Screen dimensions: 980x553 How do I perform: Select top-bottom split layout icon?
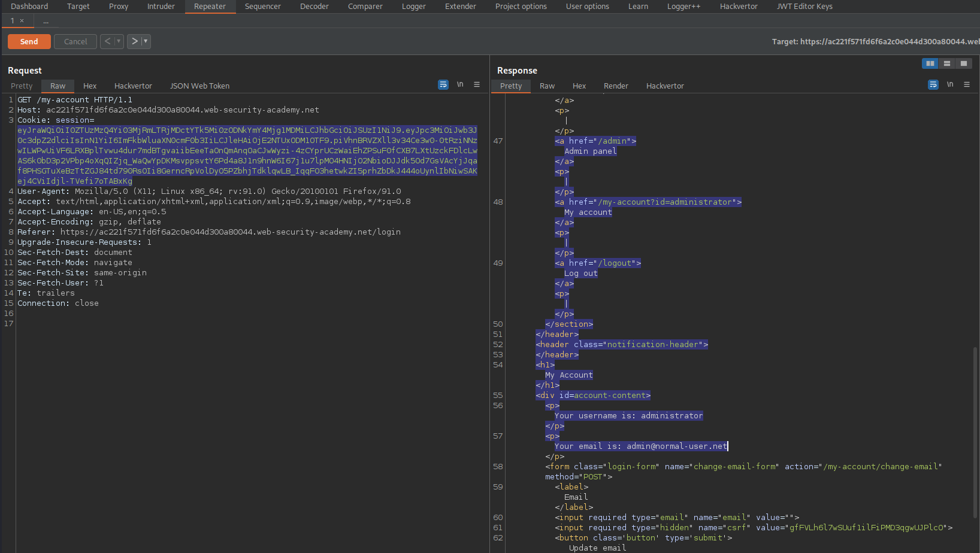pyautogui.click(x=946, y=63)
